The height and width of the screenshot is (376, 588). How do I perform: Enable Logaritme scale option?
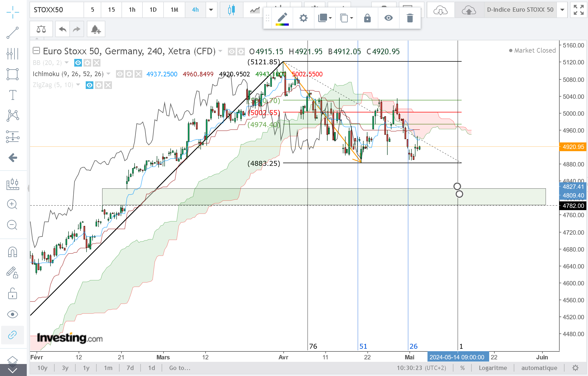(493, 368)
